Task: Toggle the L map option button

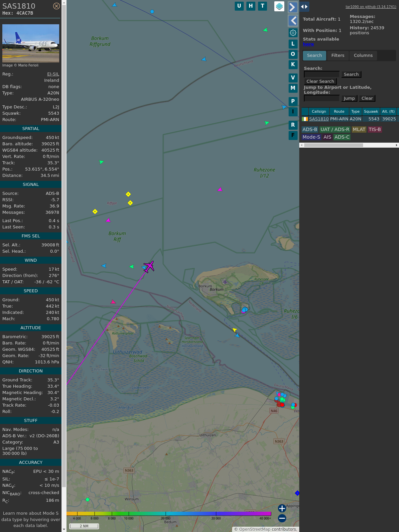Action: coord(293,44)
